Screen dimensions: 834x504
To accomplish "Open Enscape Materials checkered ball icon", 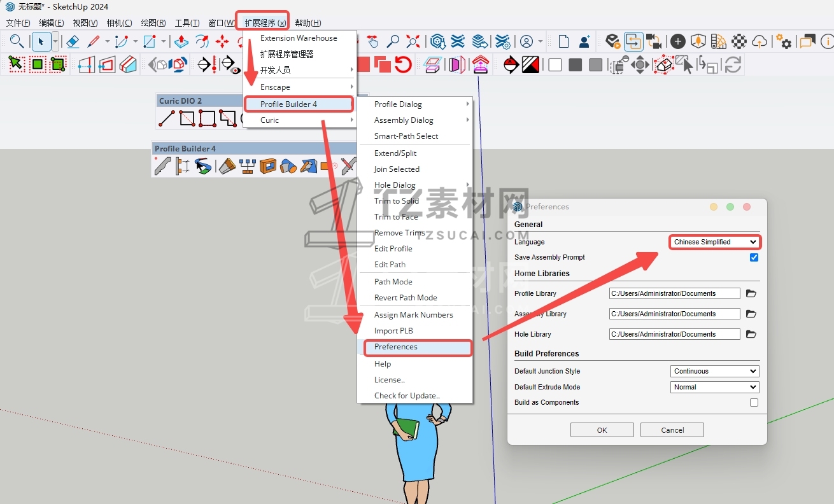I will point(739,42).
